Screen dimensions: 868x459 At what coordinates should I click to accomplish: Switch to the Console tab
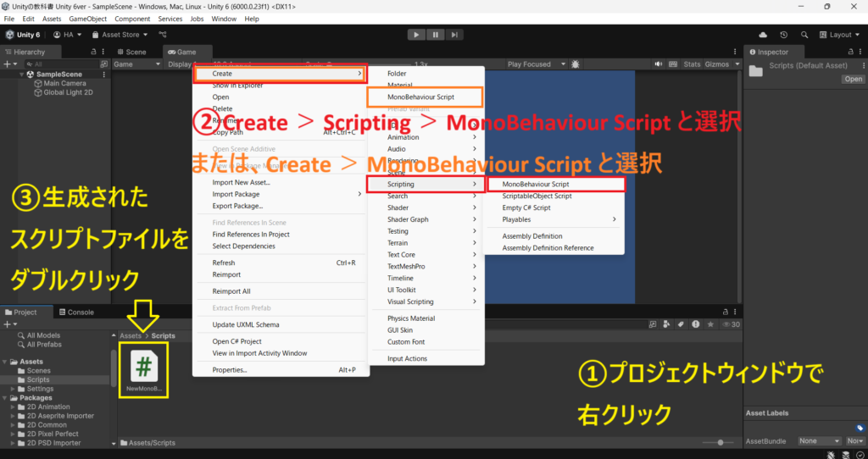point(77,312)
